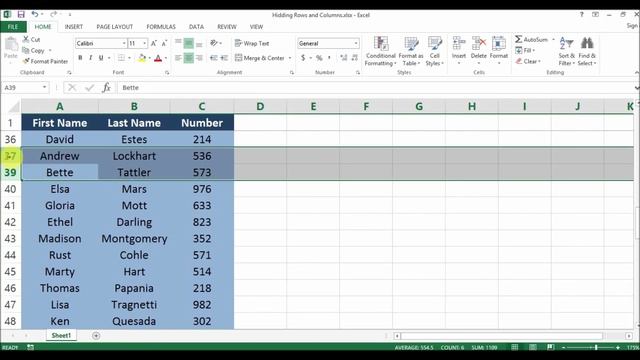Open the Calibri font name dropdown
640x360 pixels.
(x=124, y=43)
